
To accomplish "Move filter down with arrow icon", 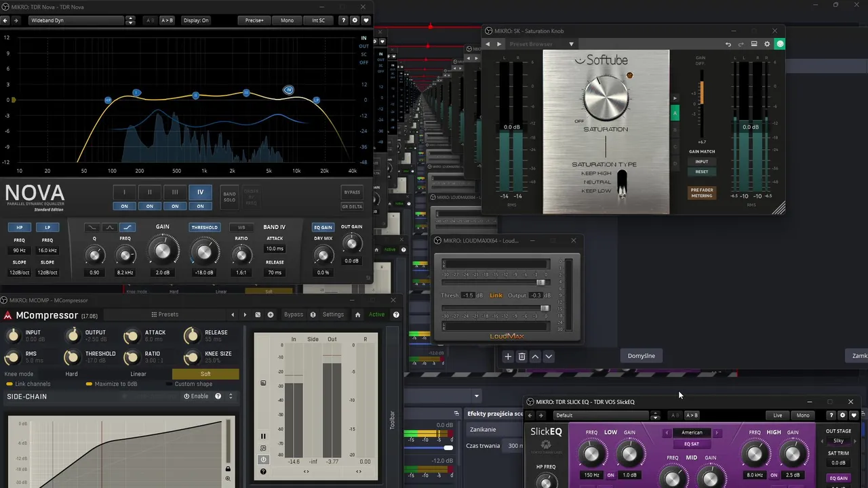I will pos(549,357).
